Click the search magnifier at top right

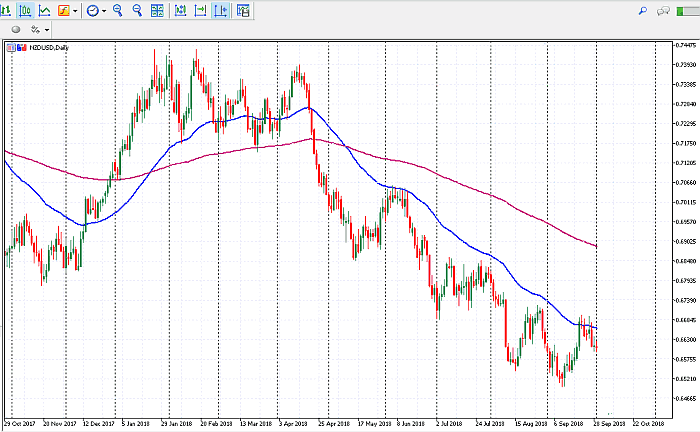(642, 10)
